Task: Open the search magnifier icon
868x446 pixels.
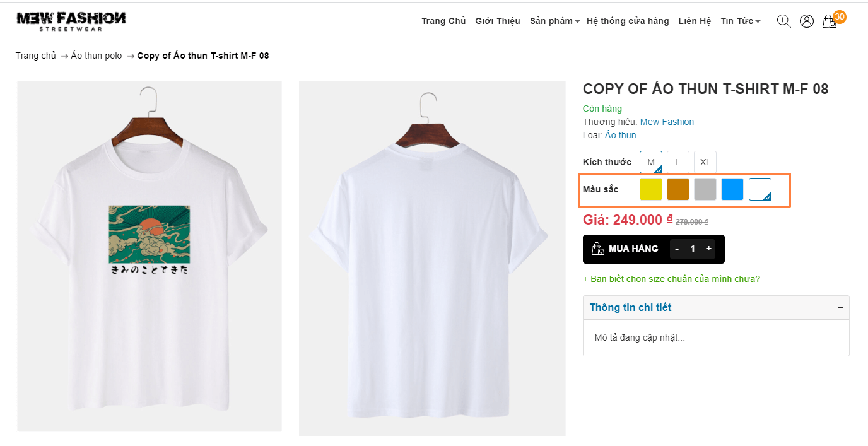Action: pyautogui.click(x=783, y=21)
